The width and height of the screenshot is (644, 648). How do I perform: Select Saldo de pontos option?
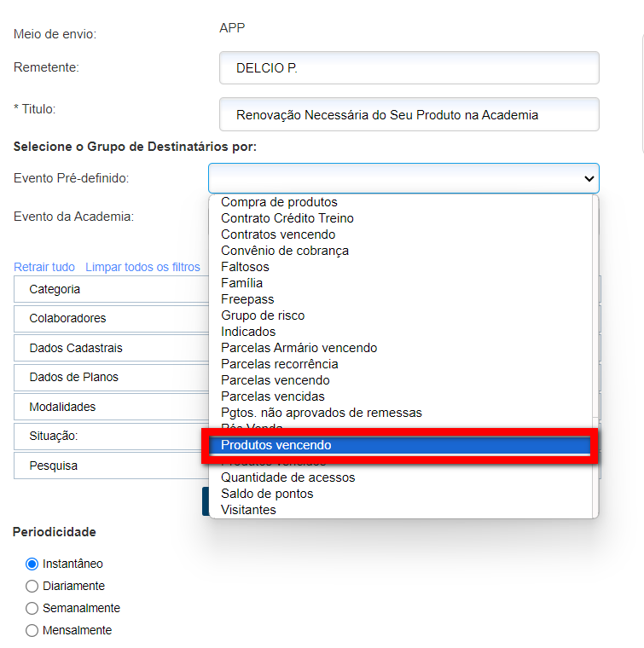click(x=267, y=494)
